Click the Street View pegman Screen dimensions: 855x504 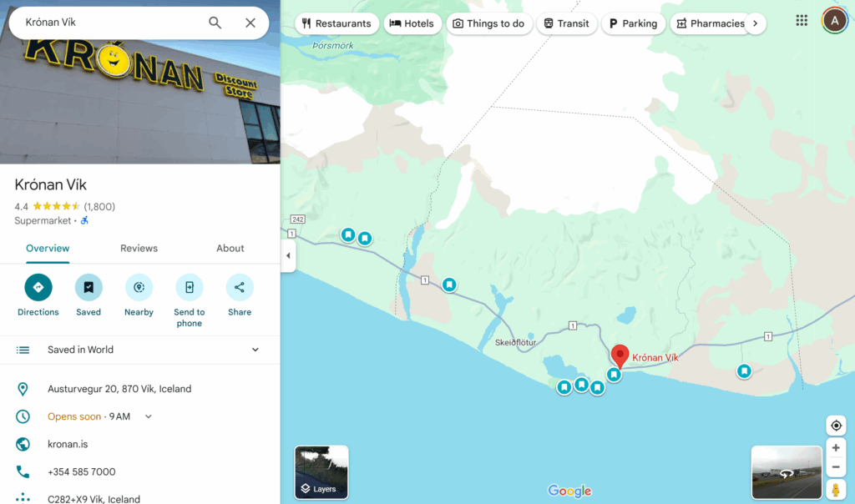click(835, 489)
